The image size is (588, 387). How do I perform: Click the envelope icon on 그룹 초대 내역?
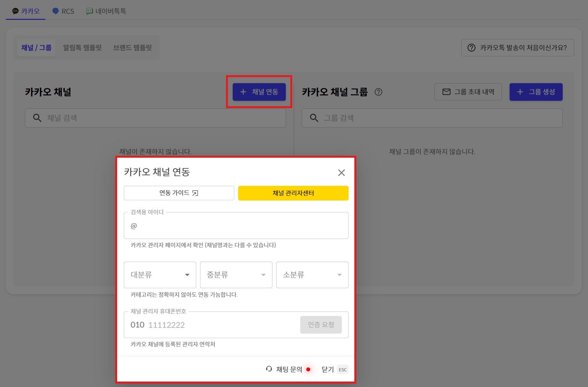point(446,92)
